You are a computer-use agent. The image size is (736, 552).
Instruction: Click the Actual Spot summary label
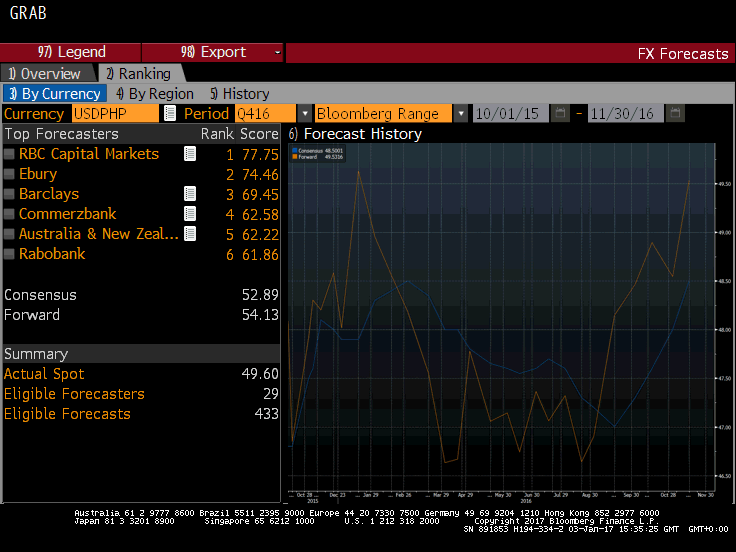(x=44, y=374)
